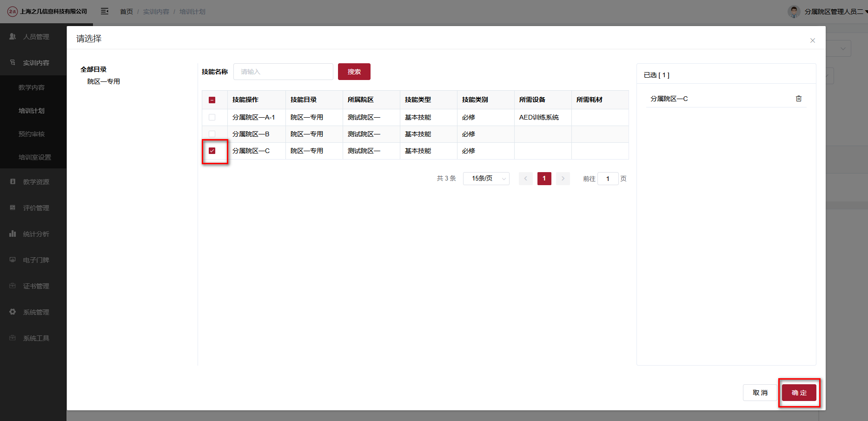Toggle the select-all header checkbox
The image size is (868, 421).
[212, 100]
